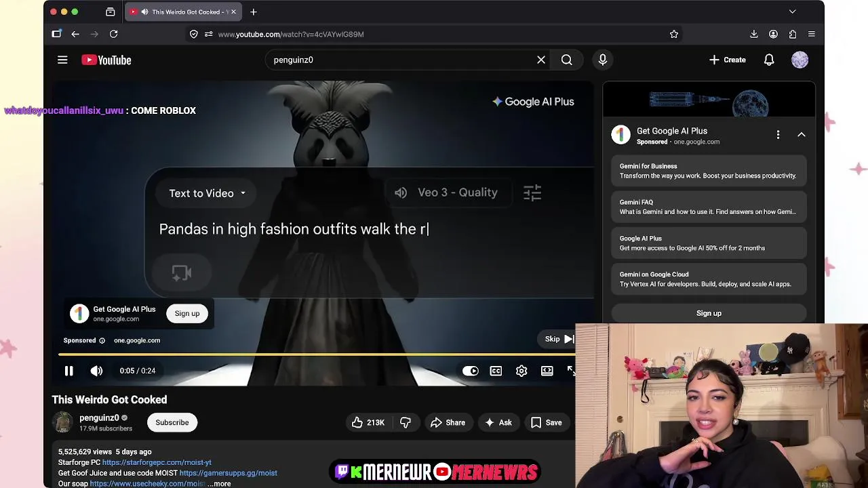Like the video
Image resolution: width=868 pixels, height=488 pixels.
coord(368,422)
